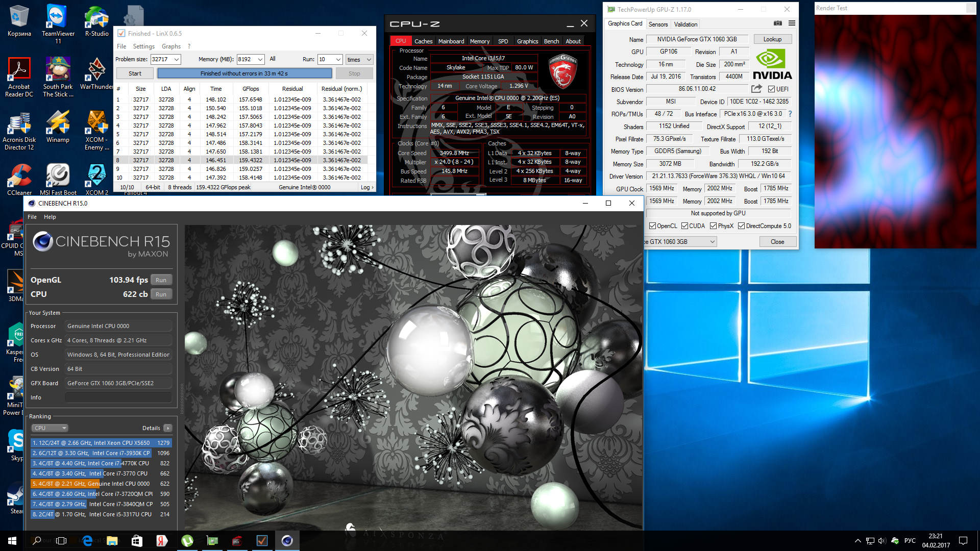
Task: Toggle the UEFI checkbox in GPU-Z
Action: tap(771, 89)
